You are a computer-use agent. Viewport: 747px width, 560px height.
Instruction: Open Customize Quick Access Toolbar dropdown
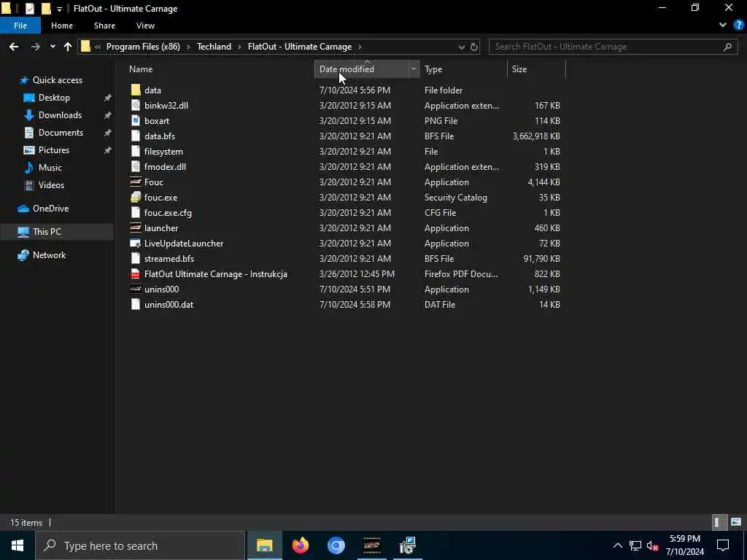pos(59,9)
